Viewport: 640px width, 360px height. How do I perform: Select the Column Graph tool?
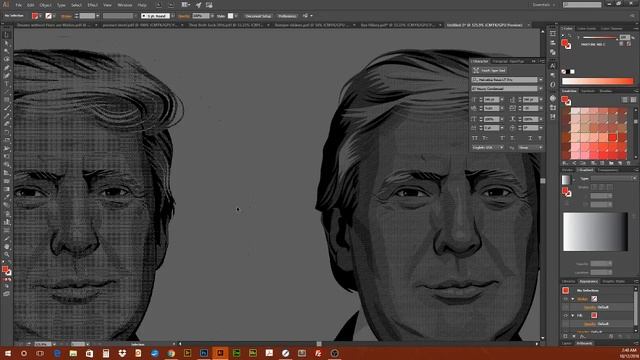click(6, 222)
